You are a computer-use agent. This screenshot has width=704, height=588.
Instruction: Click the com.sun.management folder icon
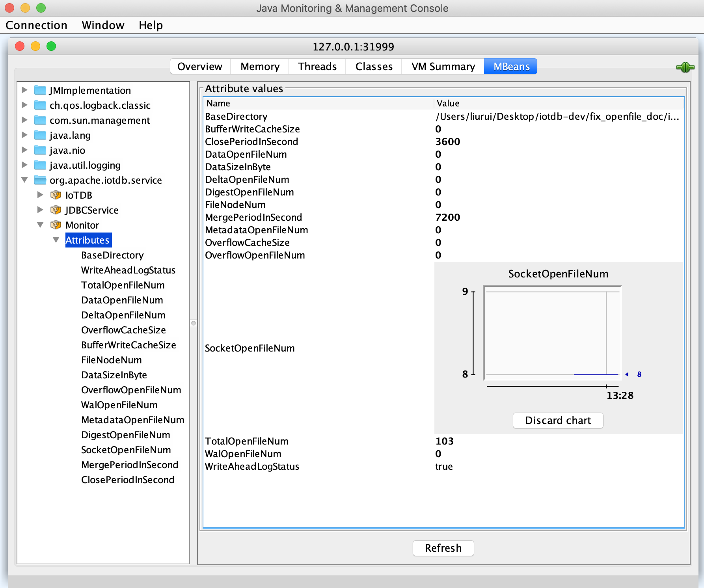tap(40, 120)
